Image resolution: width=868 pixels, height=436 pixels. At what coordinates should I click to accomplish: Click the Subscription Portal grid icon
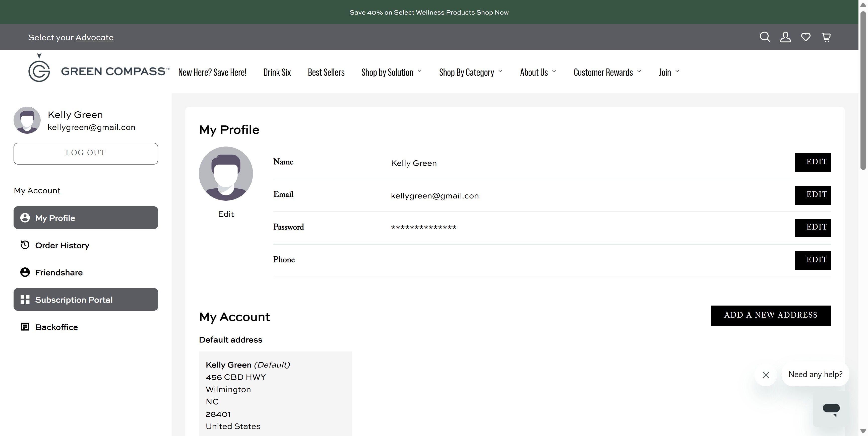25,299
